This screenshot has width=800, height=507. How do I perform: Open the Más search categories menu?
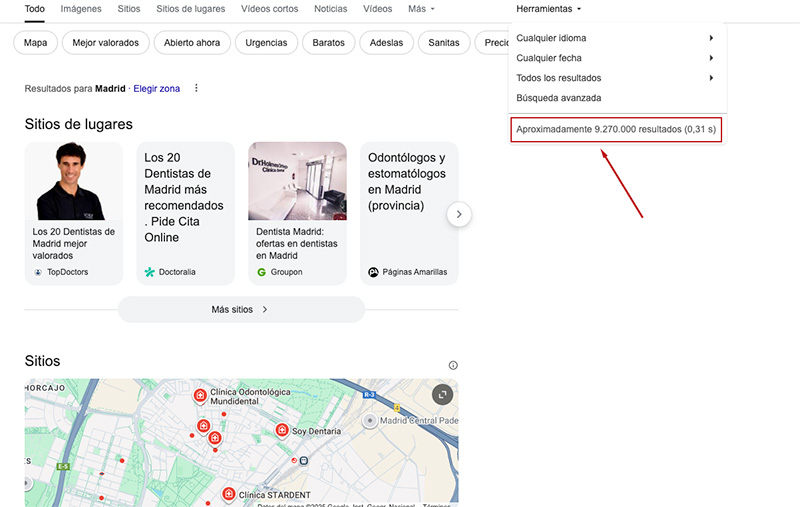421,9
